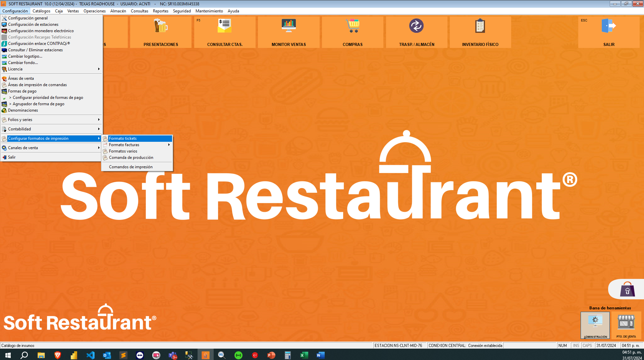Image resolution: width=644 pixels, height=360 pixels.
Task: Open Microsoft Teams from the taskbar
Action: tap(173, 355)
